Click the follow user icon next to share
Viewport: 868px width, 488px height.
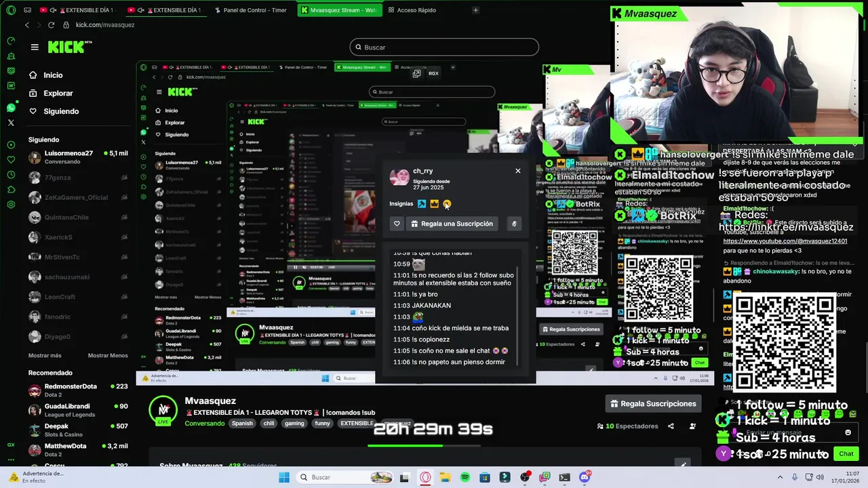pyautogui.click(x=692, y=426)
